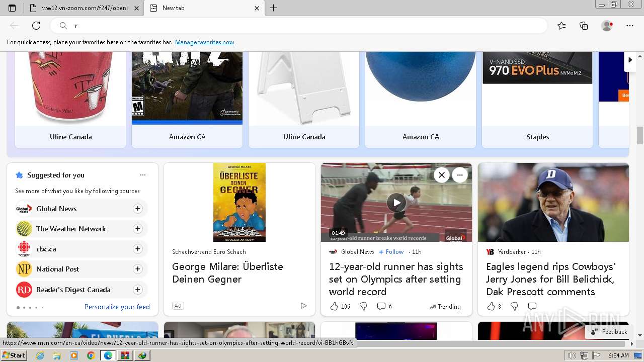The height and width of the screenshot is (362, 644).
Task: Open the ad choices triangle icon
Action: pyautogui.click(x=303, y=306)
